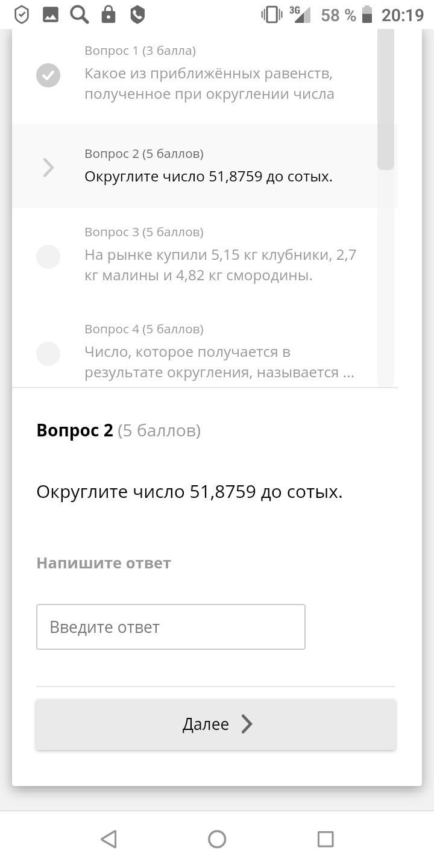Screen dimensions: 434x868
Task: Tap the search magnifier status icon
Action: pyautogui.click(x=79, y=14)
